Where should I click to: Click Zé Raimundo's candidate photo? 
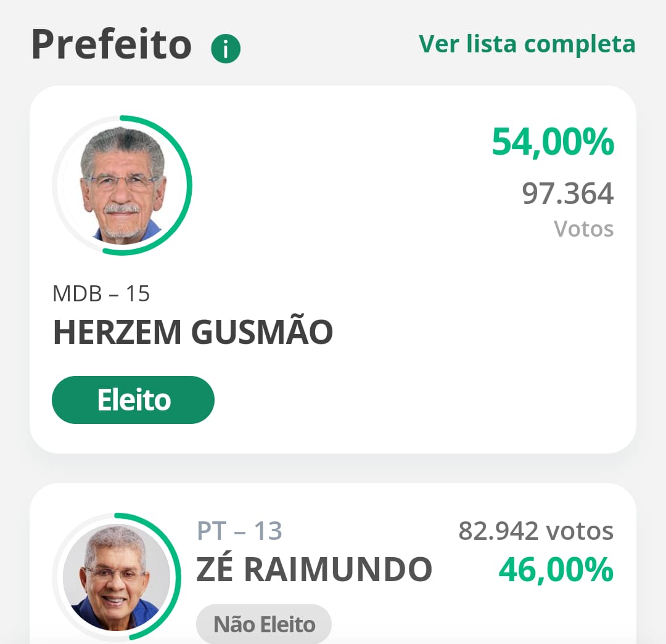point(116,577)
